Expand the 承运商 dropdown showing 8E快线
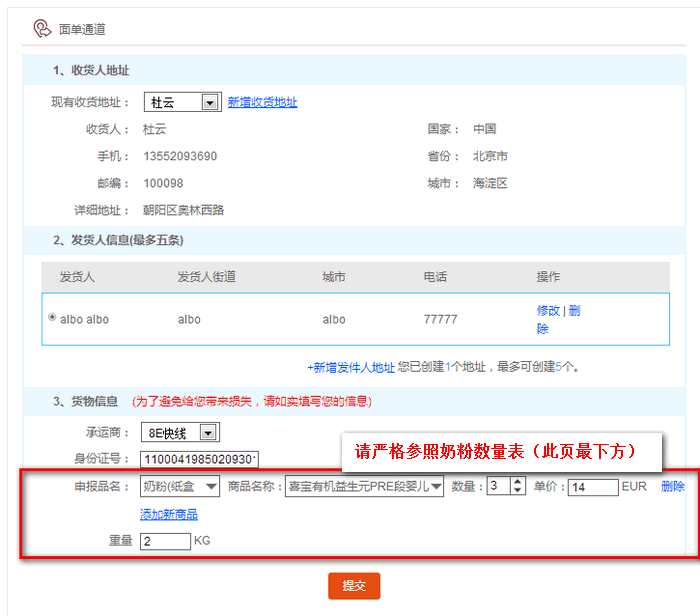This screenshot has height=616, width=700. pyautogui.click(x=207, y=433)
